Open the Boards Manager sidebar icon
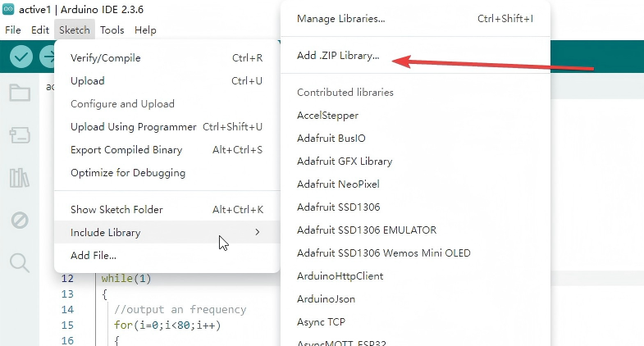The height and width of the screenshot is (346, 644). click(x=20, y=134)
